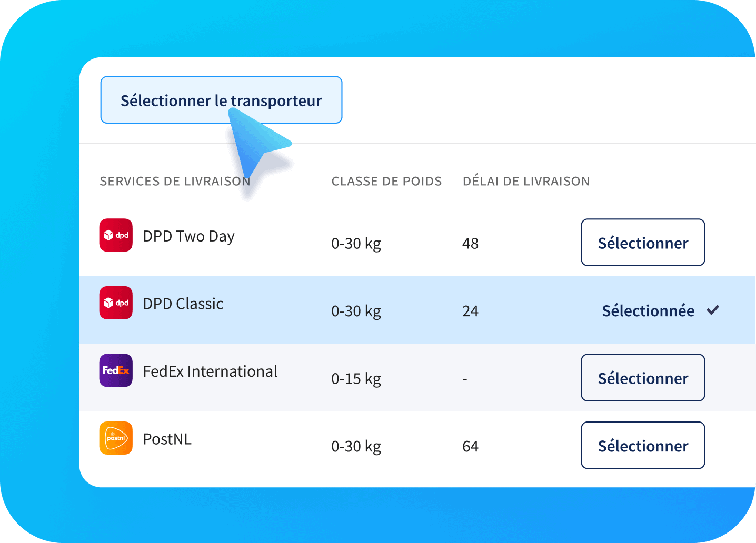Click the Services de livraison column header
This screenshot has width=756, height=543.
tap(175, 181)
